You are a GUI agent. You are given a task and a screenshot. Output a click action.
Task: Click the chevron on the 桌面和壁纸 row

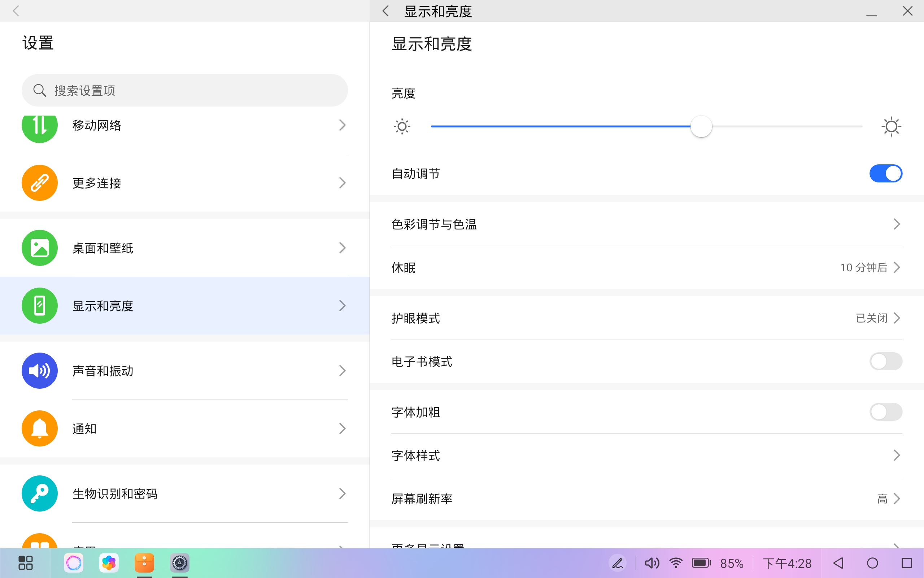343,248
